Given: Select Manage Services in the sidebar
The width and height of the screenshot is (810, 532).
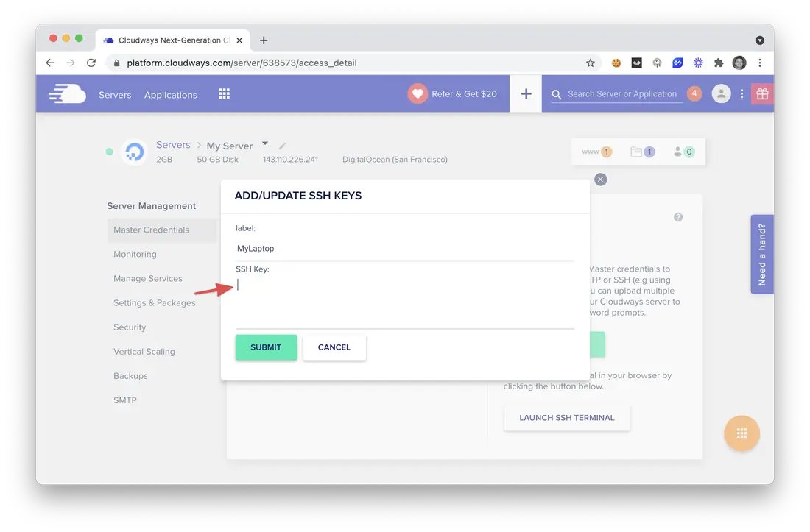Looking at the screenshot, I should [x=148, y=279].
